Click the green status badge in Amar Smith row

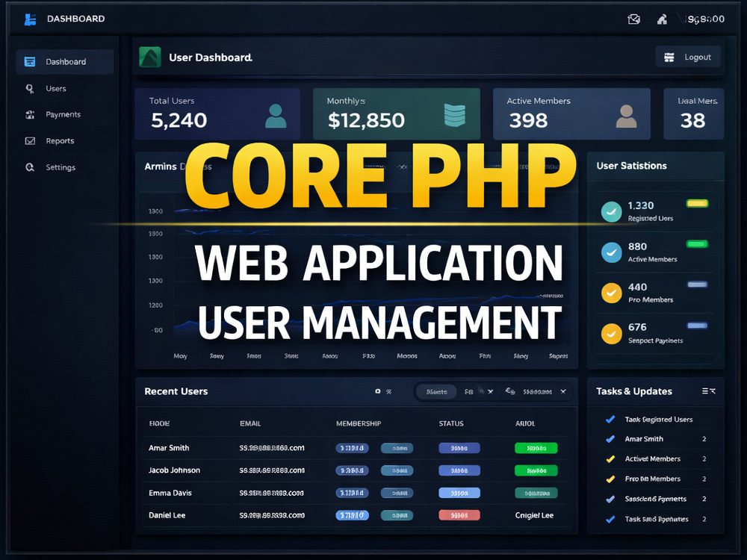click(536, 448)
